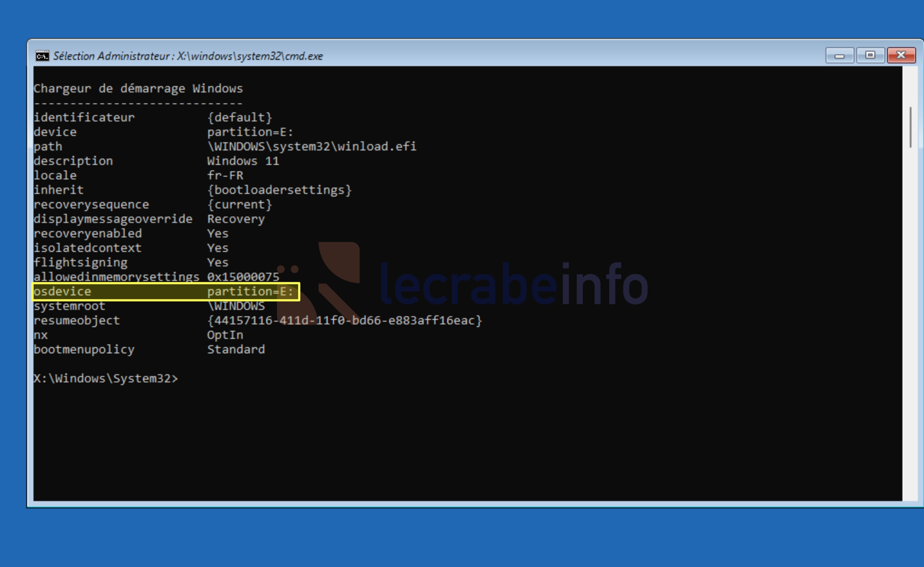Click the X:\Windows\System32> prompt line
924x567 pixels.
[106, 378]
